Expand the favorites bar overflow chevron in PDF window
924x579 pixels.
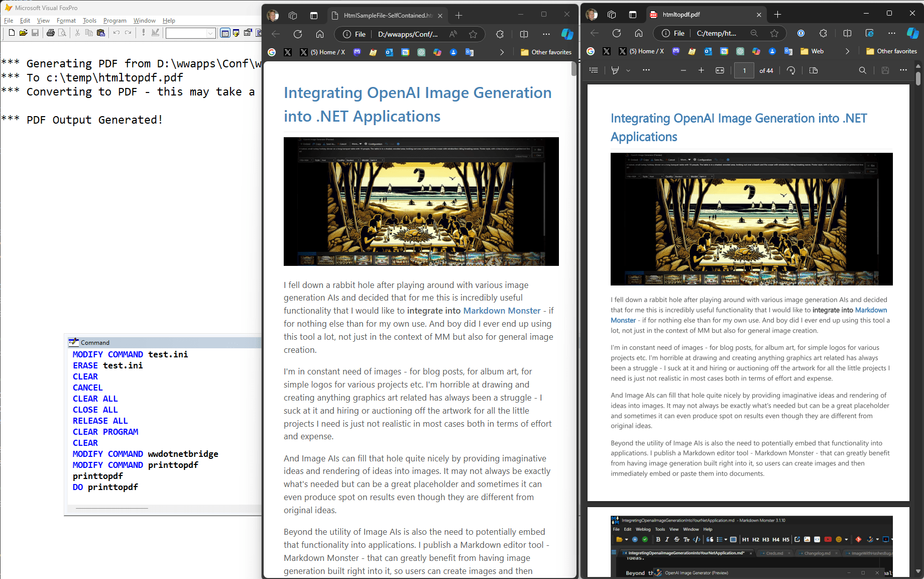[847, 51]
